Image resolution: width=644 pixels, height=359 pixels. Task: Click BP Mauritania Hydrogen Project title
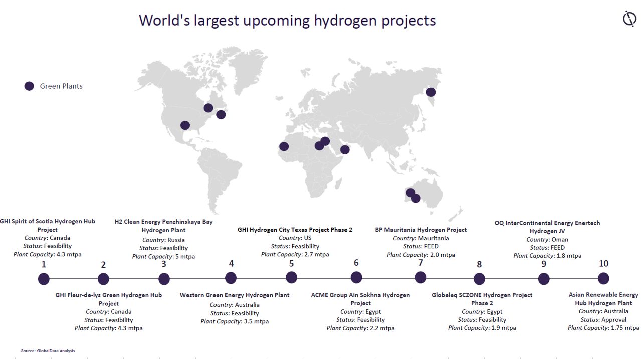[421, 230]
